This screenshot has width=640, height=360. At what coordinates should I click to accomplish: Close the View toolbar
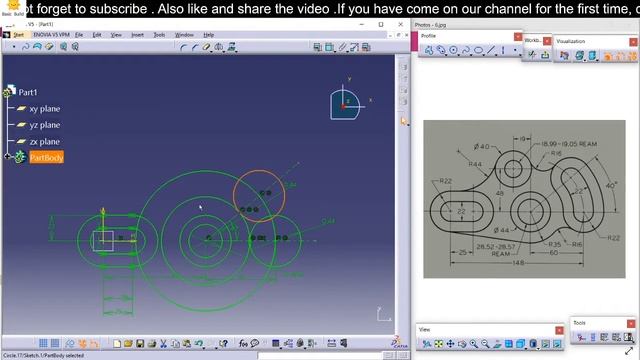point(559,330)
